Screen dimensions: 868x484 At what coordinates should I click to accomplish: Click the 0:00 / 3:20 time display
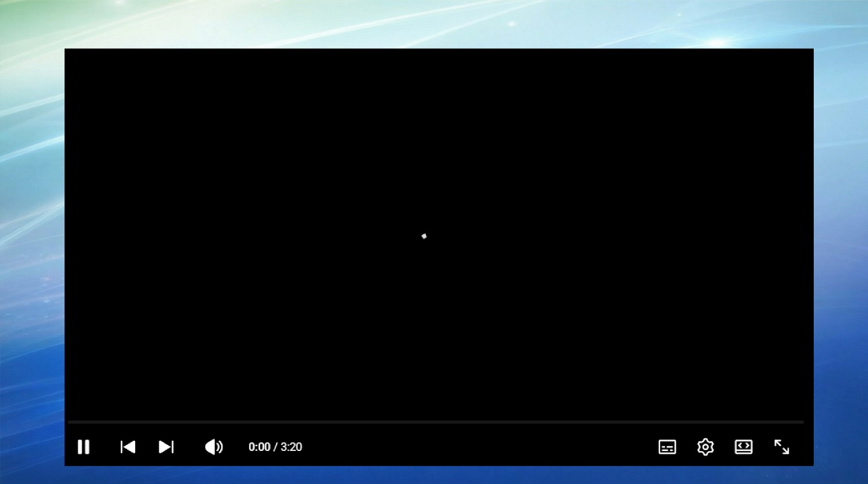click(x=275, y=447)
